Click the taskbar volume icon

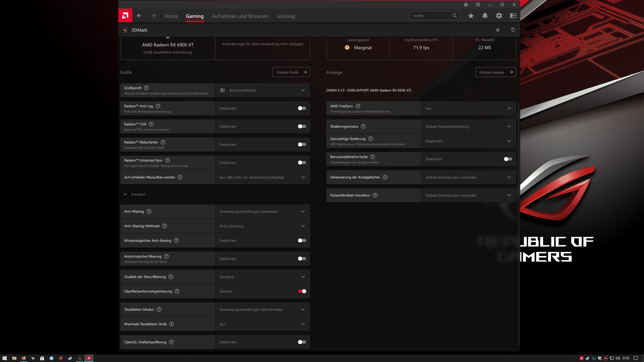point(618,358)
